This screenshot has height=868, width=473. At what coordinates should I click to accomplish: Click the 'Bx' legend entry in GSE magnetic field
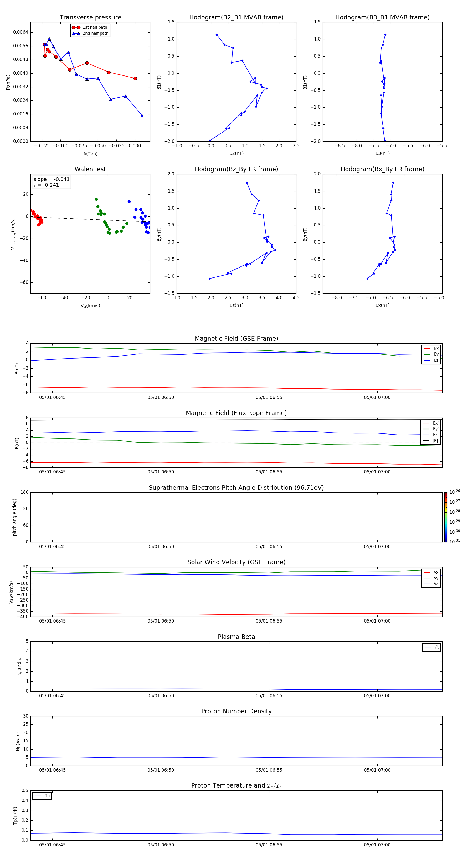coord(431,349)
